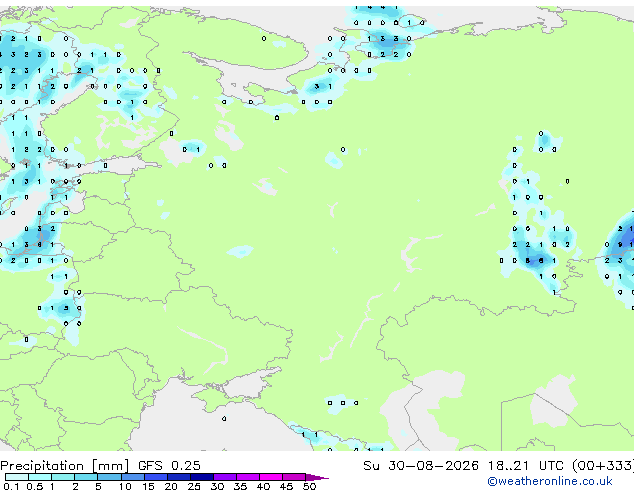Select the legend swatch between 45 and 50

click(x=294, y=477)
